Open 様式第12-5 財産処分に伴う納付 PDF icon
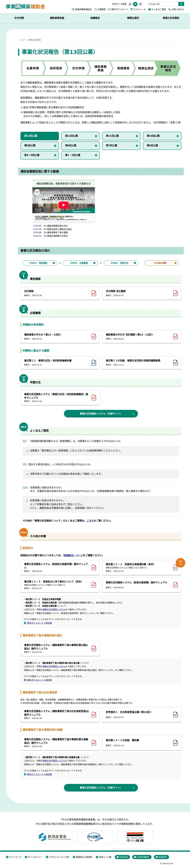 pos(94,585)
